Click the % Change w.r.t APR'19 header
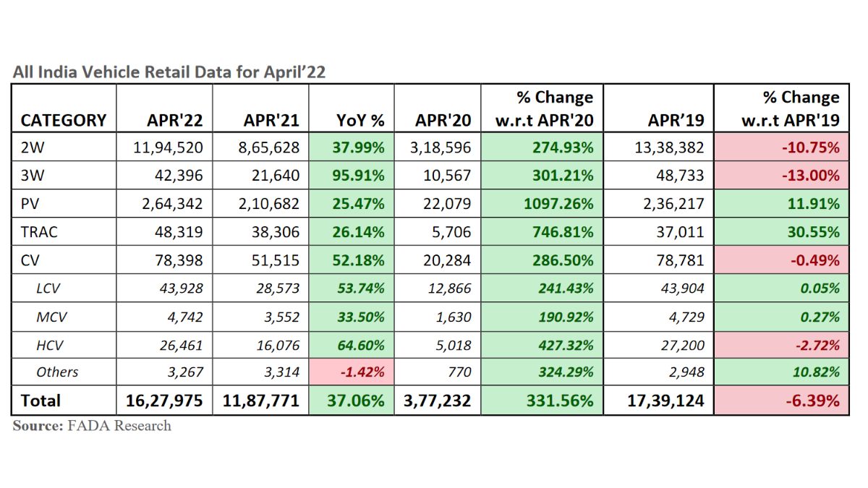 (790, 108)
